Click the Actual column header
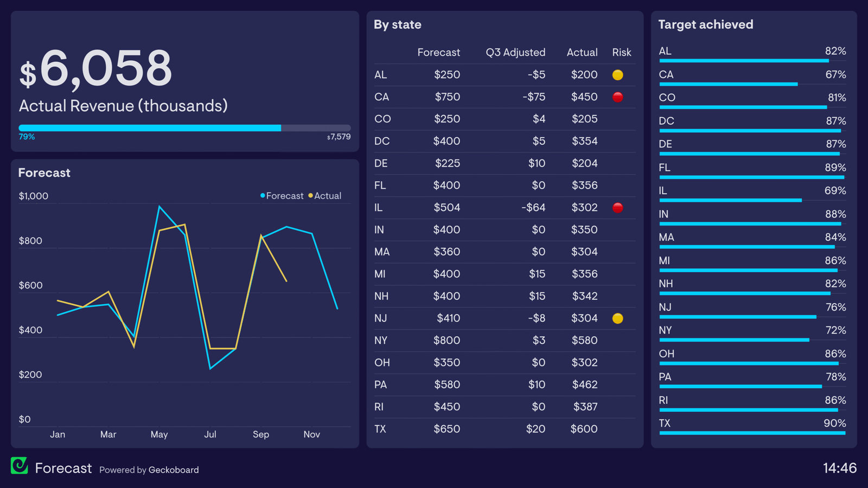The height and width of the screenshot is (488, 868). pos(582,53)
